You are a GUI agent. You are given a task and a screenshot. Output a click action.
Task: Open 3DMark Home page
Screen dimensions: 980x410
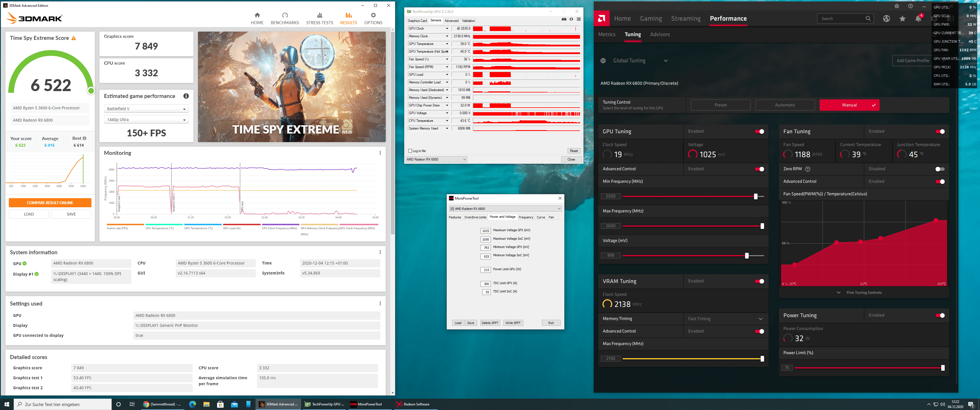click(257, 18)
